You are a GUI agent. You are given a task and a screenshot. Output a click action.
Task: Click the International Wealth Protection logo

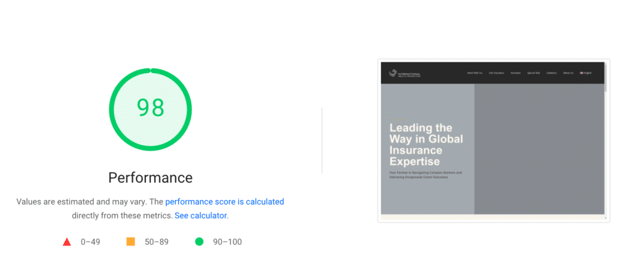(404, 74)
